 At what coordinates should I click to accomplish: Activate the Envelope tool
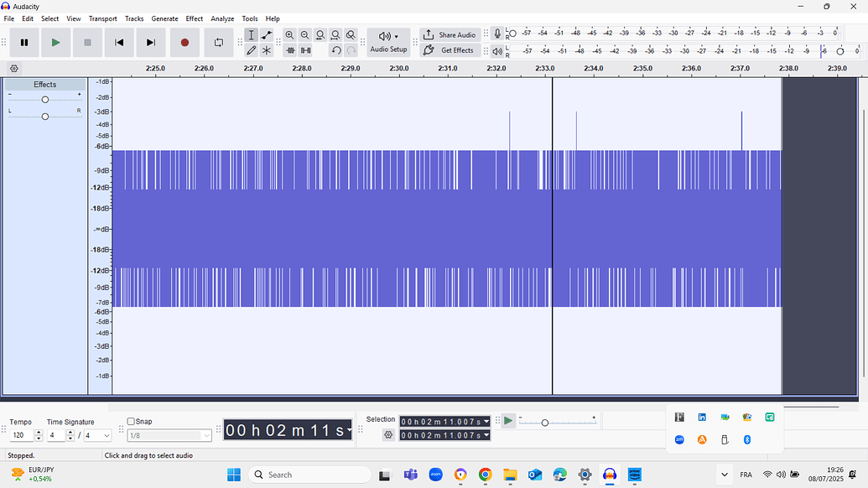pos(267,35)
